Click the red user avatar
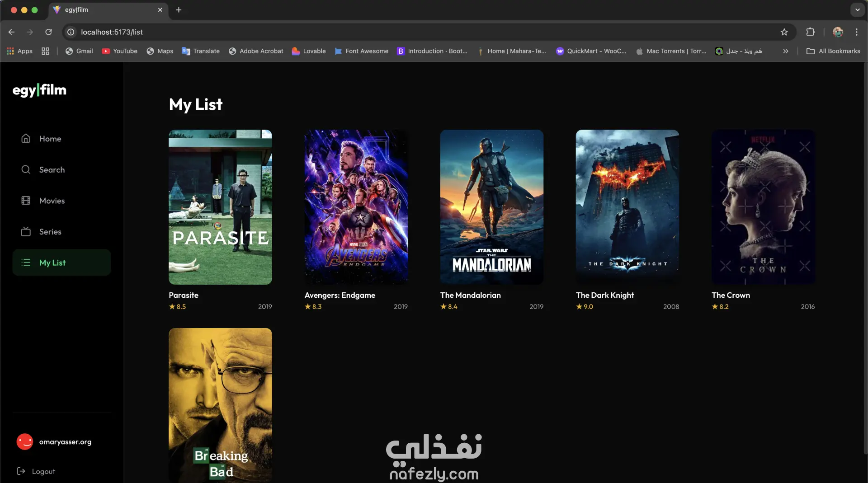Screen dimensions: 868x483 coord(25,442)
